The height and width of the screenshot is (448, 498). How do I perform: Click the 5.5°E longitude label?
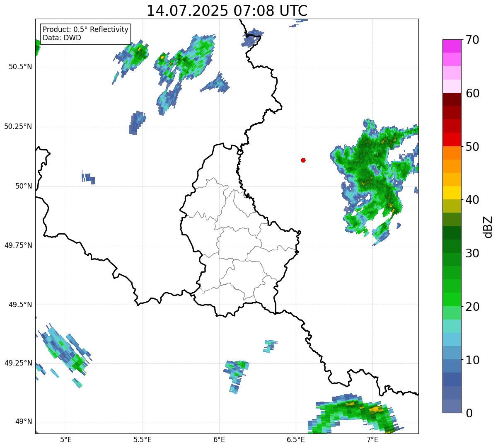[x=143, y=439]
